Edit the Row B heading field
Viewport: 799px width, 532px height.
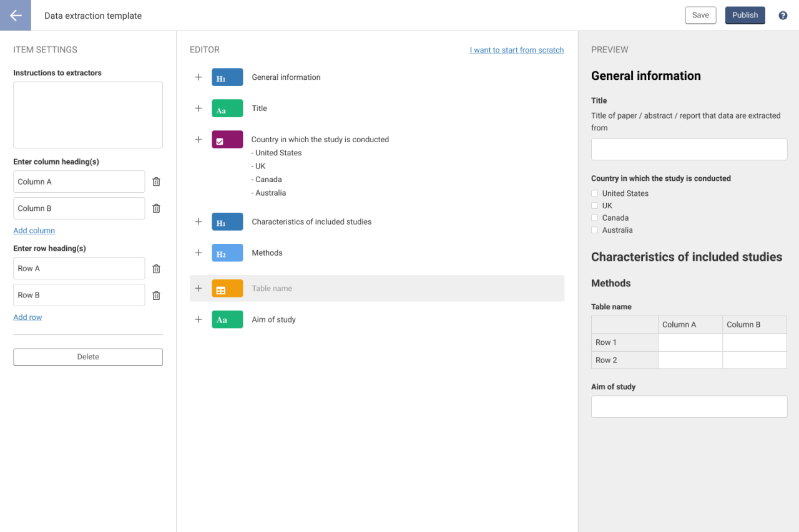[79, 295]
